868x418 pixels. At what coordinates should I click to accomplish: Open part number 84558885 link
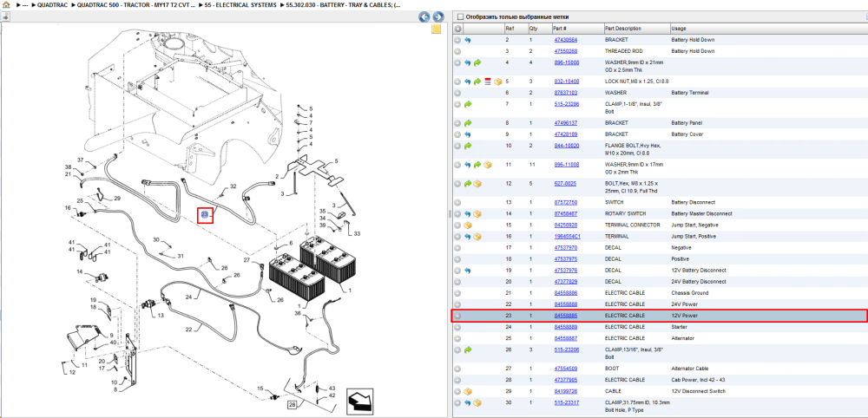pos(565,316)
